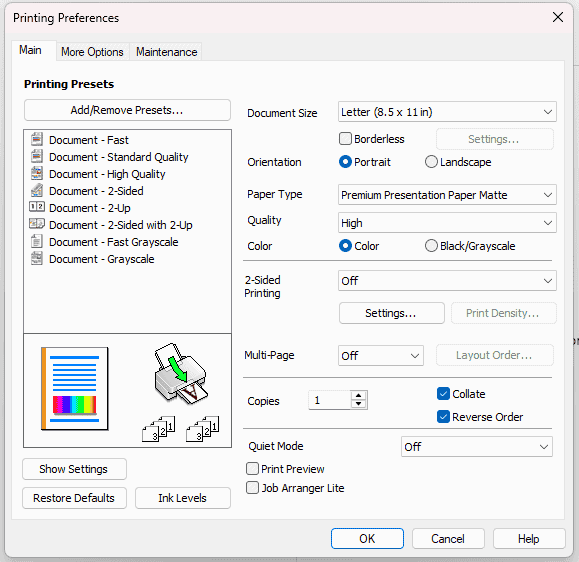This screenshot has width=579, height=562.
Task: Click the Document - Grayscale preset icon
Action: click(x=37, y=258)
